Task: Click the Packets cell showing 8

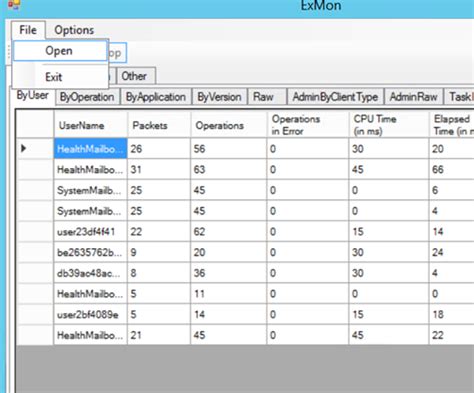Action: [159, 273]
